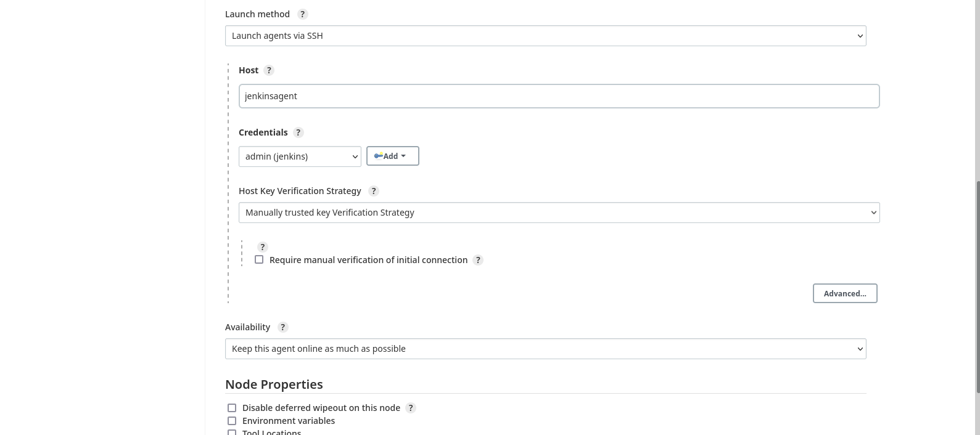980x435 pixels.
Task: Click the orphaned help icon above the checkbox
Action: pyautogui.click(x=262, y=246)
